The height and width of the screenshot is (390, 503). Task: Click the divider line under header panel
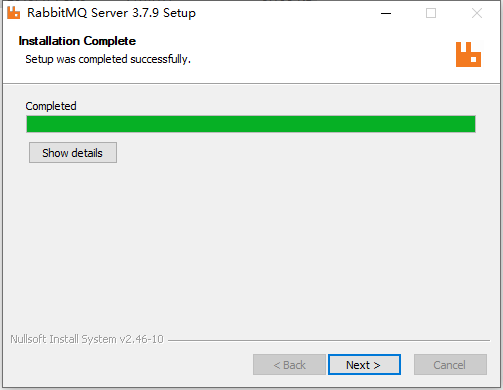(251, 83)
